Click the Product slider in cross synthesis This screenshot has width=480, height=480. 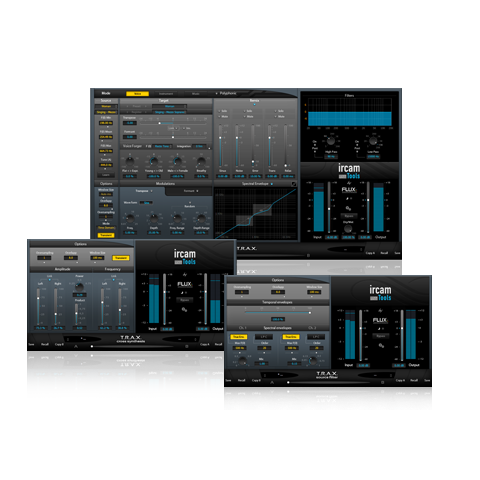click(x=77, y=314)
